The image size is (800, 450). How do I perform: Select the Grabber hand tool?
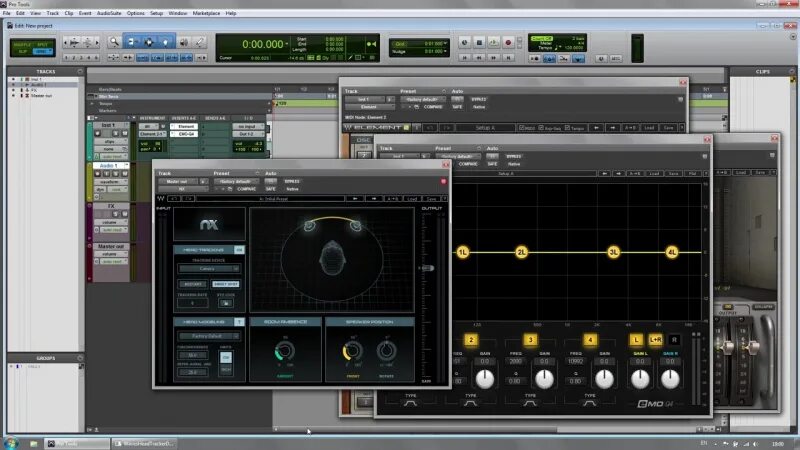click(x=166, y=42)
